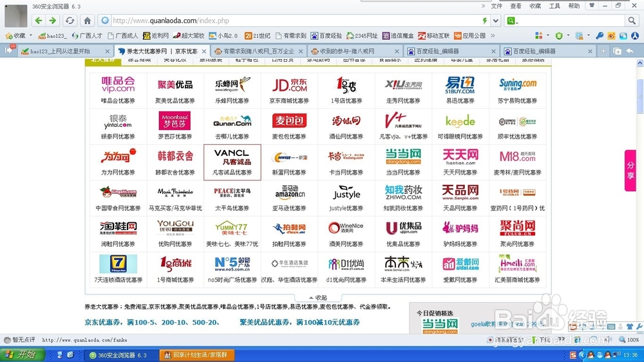Go forward with the browser forward arrow
The image size is (644, 362).
pos(53,21)
